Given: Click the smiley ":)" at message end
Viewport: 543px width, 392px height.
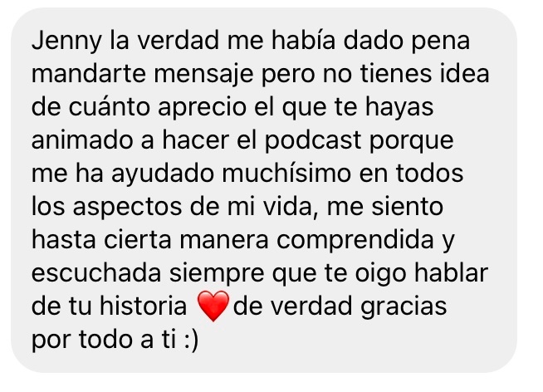Looking at the screenshot, I should coord(191,340).
